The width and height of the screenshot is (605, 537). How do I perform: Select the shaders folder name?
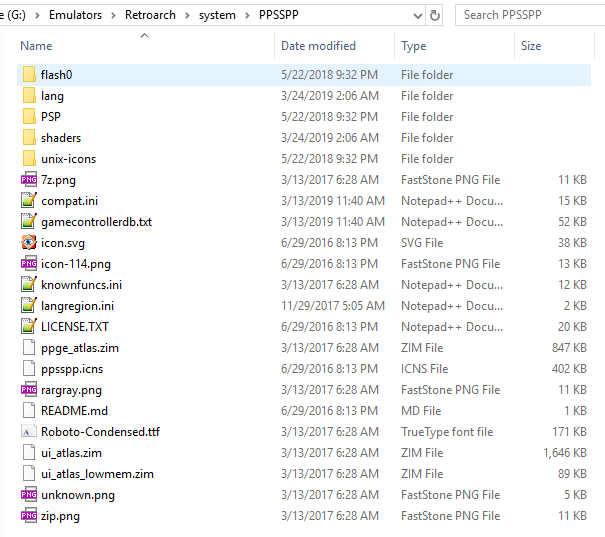61,138
